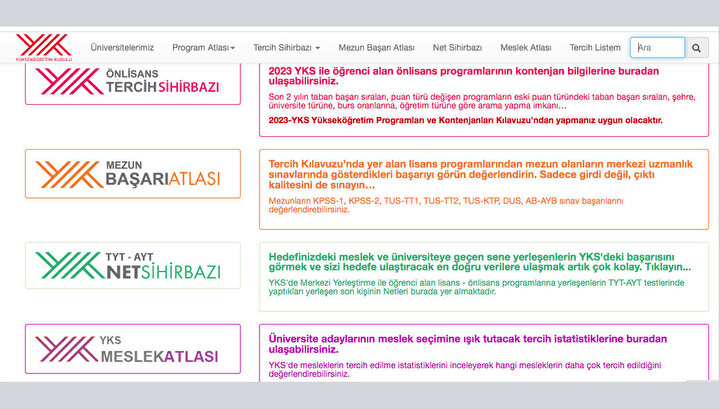Focus the Ara search field
Screen dimensions: 720x409
658,48
